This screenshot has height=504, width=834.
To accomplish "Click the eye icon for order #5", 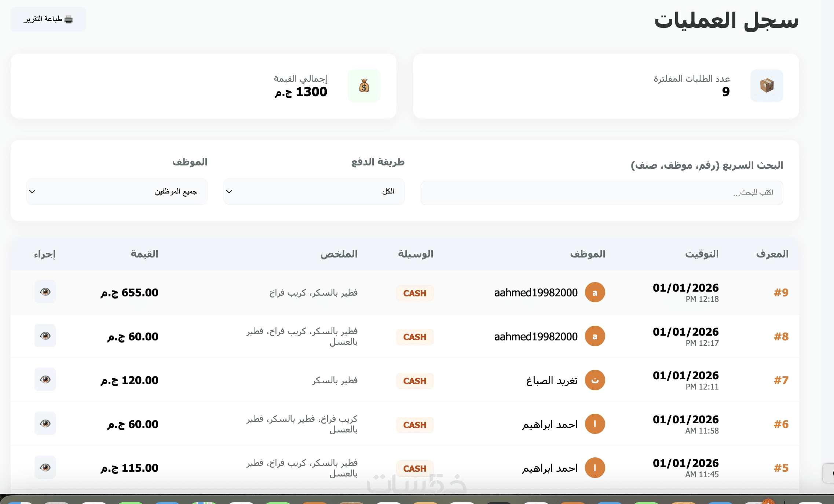I will click(45, 467).
